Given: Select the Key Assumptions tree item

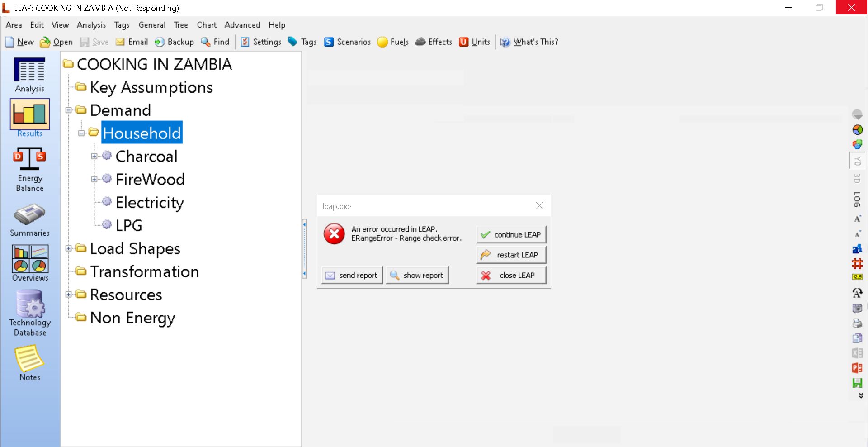Looking at the screenshot, I should 151,87.
